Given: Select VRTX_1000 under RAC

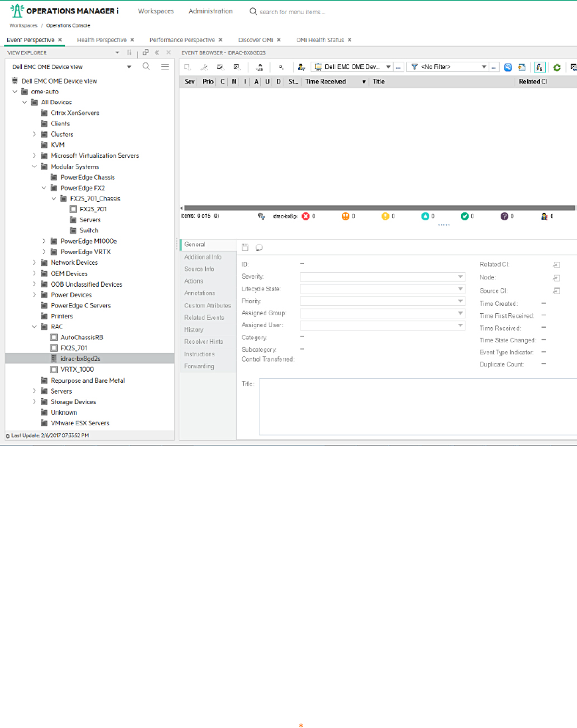Looking at the screenshot, I should [77, 370].
